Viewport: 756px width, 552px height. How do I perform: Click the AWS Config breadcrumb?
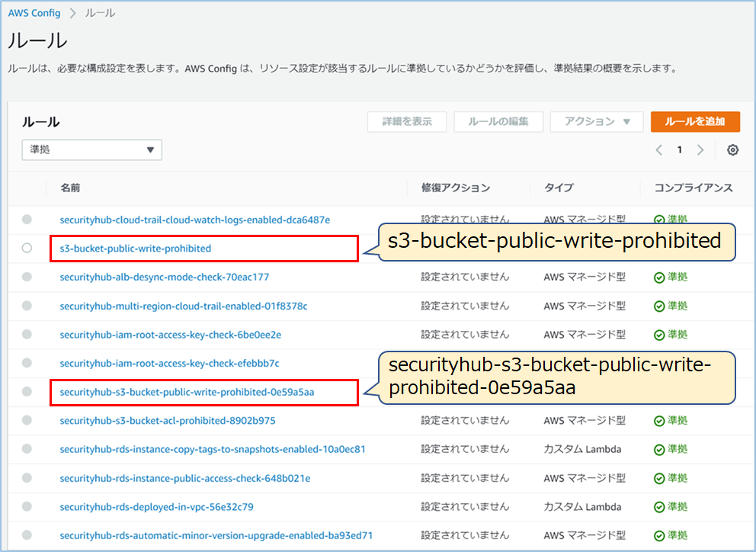34,12
